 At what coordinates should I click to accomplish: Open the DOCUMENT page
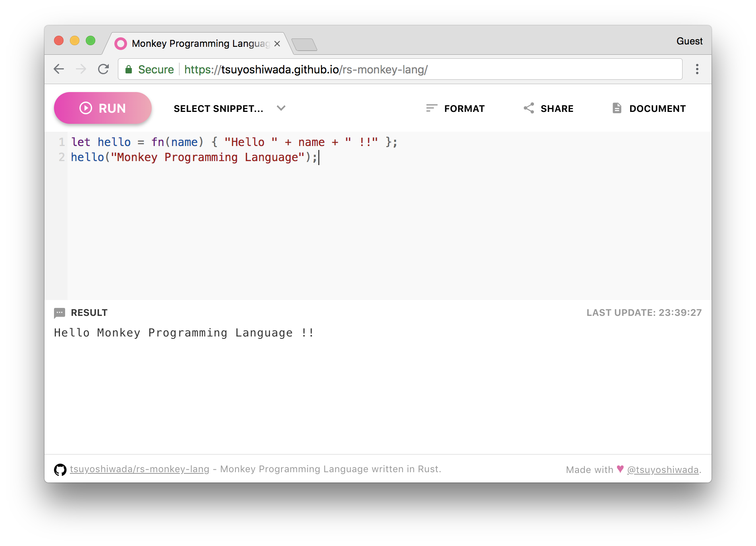(649, 108)
